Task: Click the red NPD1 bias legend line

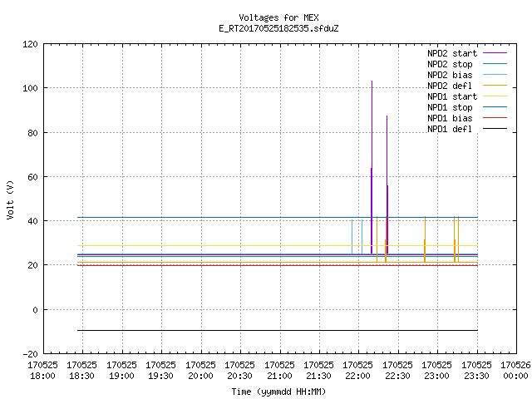Action: tap(495, 118)
